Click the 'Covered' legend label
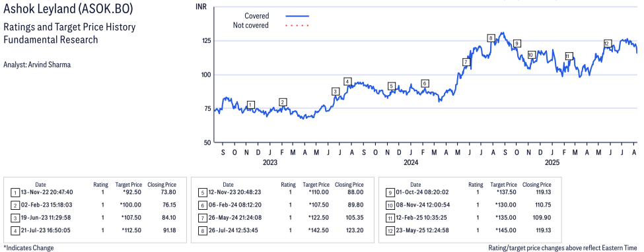Image resolution: width=644 pixels, height=252 pixels. click(x=257, y=16)
